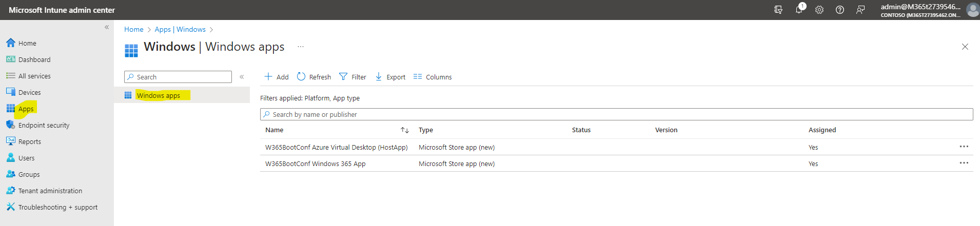980x226 pixels.
Task: Click the Assigned column header
Action: click(822, 130)
